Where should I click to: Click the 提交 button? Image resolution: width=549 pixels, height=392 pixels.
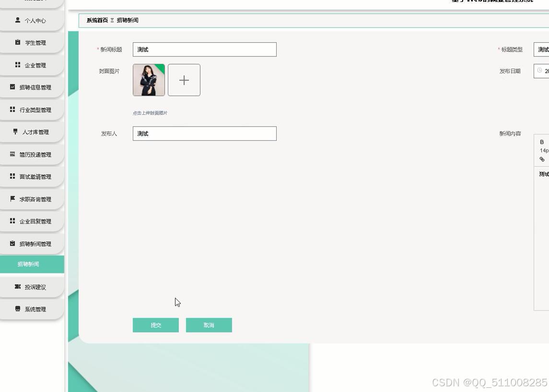coord(156,325)
